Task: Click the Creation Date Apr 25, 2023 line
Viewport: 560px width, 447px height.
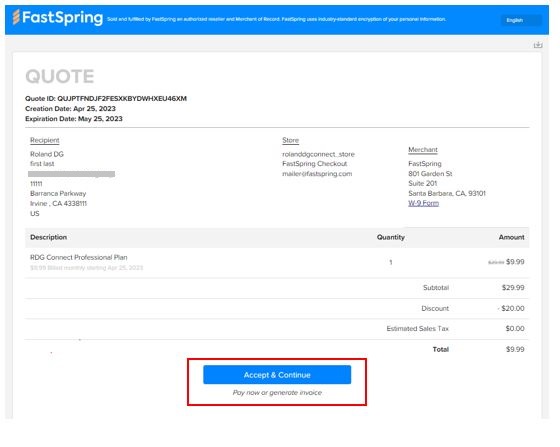Action: (70, 109)
